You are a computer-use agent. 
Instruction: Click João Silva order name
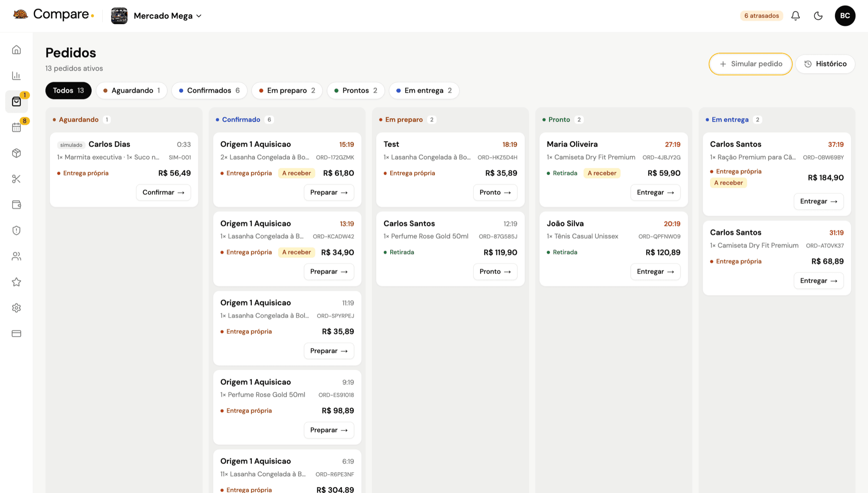point(565,224)
